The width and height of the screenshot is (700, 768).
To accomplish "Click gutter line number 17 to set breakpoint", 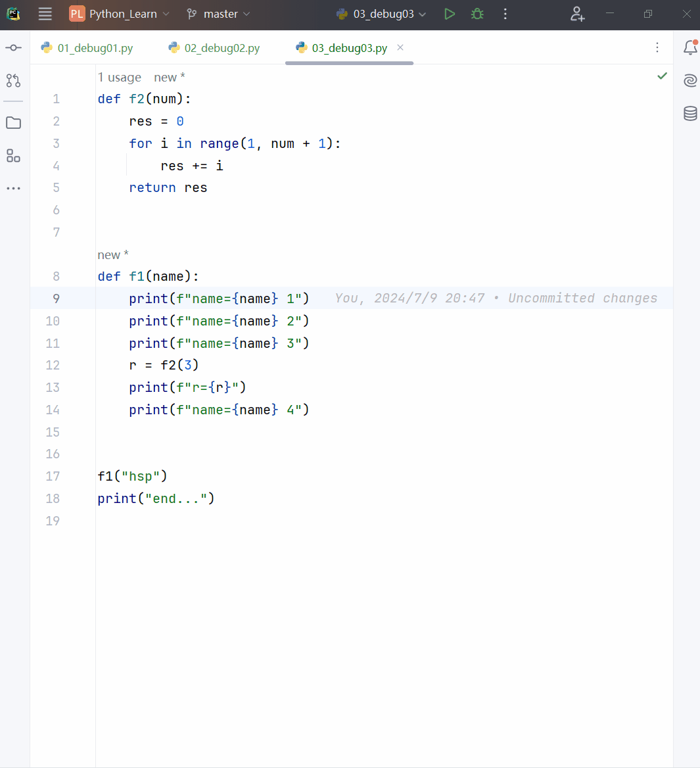I will 53,476.
